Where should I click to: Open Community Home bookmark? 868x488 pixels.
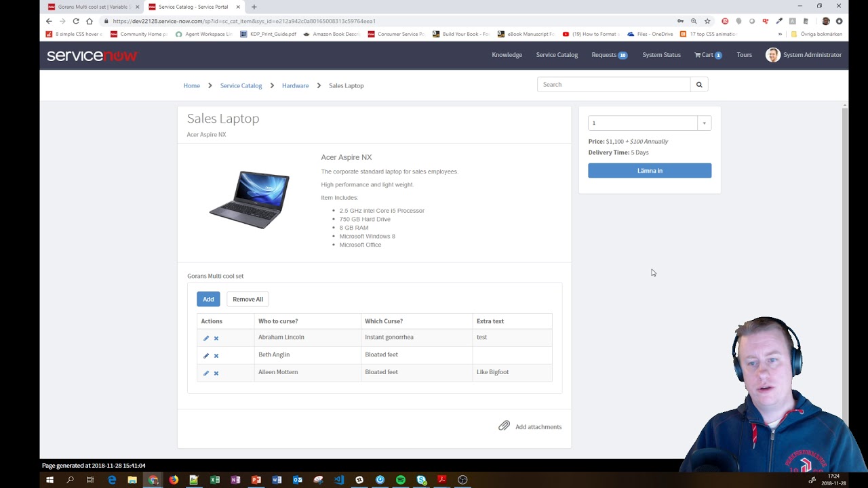(x=138, y=34)
